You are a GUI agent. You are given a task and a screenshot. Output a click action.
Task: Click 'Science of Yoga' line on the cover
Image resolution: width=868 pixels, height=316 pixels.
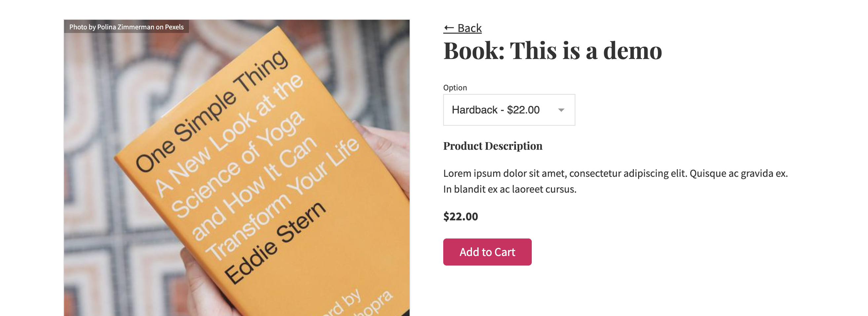click(x=237, y=165)
